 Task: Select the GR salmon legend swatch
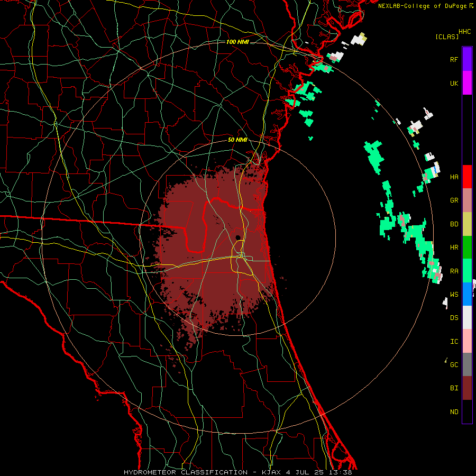pyautogui.click(x=467, y=200)
